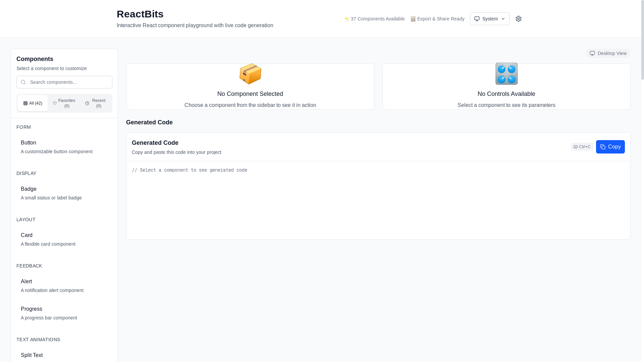
Task: Click the FORM category label
Action: (23, 127)
